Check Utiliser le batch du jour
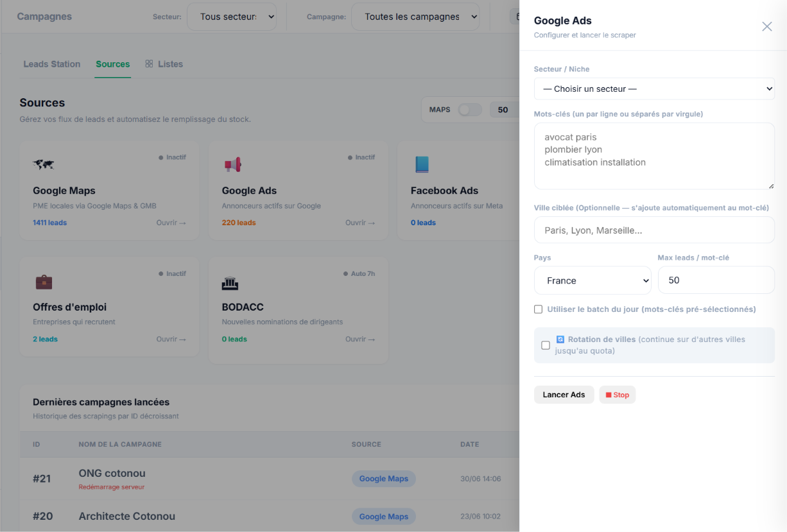This screenshot has height=532, width=787. click(x=539, y=309)
